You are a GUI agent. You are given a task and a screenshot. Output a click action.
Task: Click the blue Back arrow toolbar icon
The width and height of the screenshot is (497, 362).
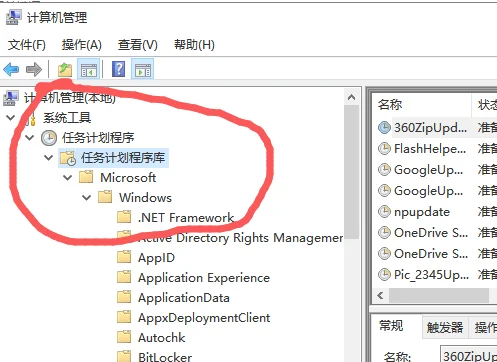[11, 69]
